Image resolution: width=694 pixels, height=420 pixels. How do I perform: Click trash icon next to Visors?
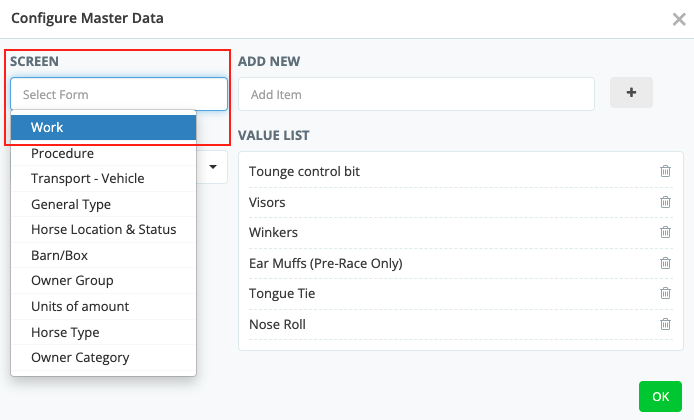click(665, 202)
